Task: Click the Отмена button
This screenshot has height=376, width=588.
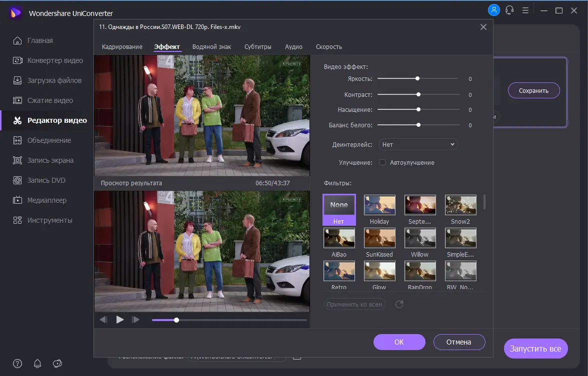Action: click(459, 342)
